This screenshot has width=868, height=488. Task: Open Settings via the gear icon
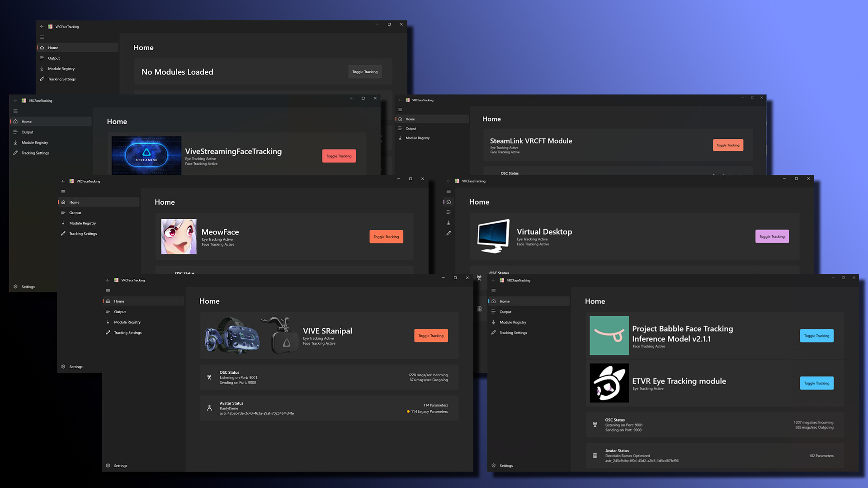(x=108, y=465)
